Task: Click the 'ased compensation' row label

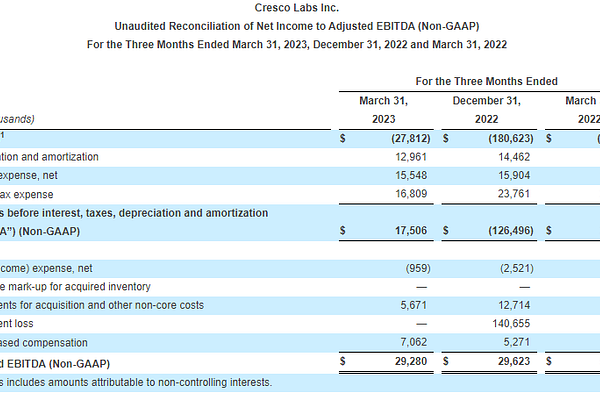Action: point(44,343)
